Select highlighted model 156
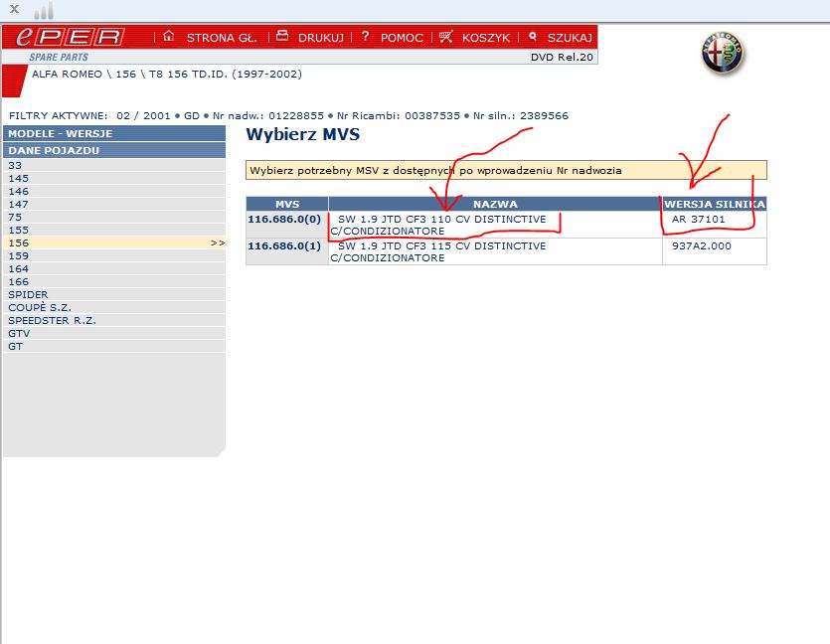Viewport: 830px width, 644px height. (114, 242)
